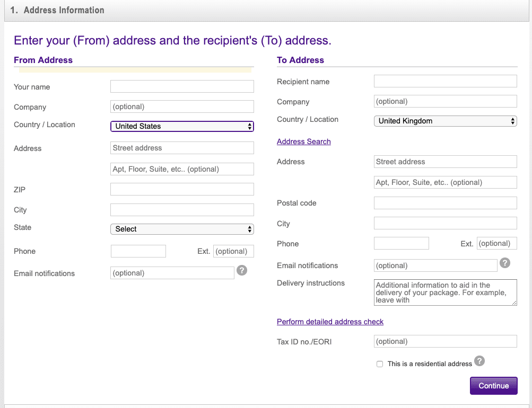Click 'Perform detailed address check' link
This screenshot has height=408, width=532.
[x=330, y=322]
